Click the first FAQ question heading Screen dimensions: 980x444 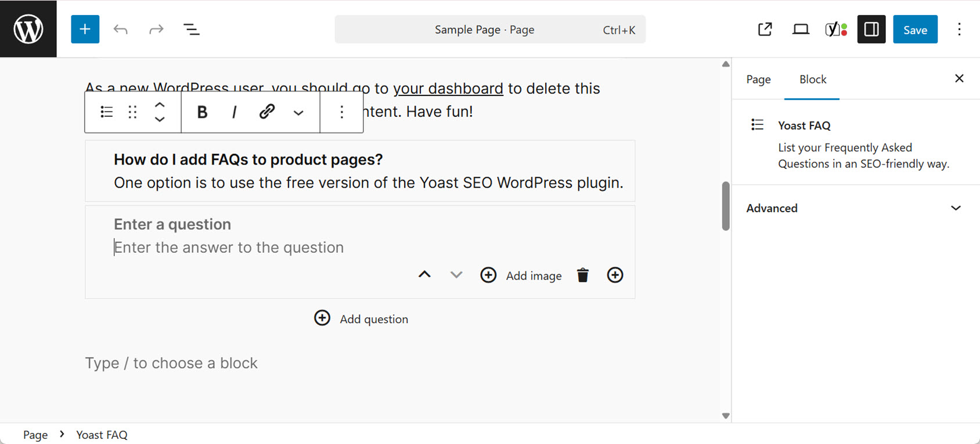coord(248,159)
